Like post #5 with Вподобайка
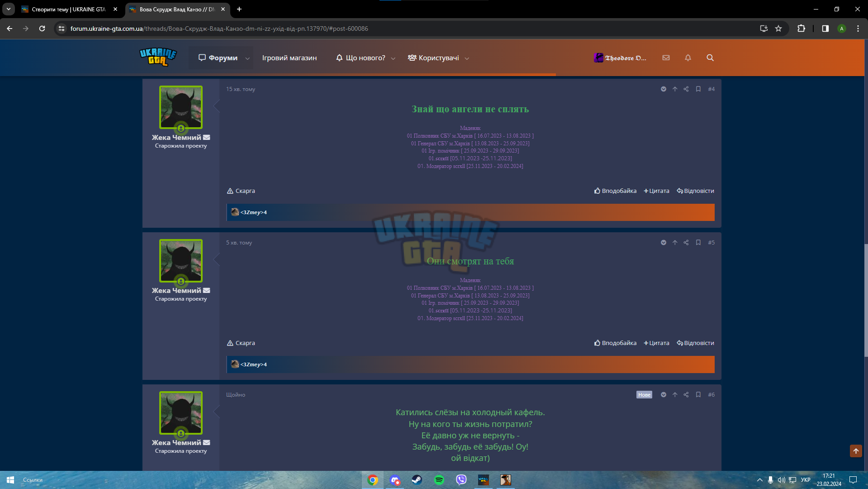868x489 pixels. pyautogui.click(x=615, y=343)
